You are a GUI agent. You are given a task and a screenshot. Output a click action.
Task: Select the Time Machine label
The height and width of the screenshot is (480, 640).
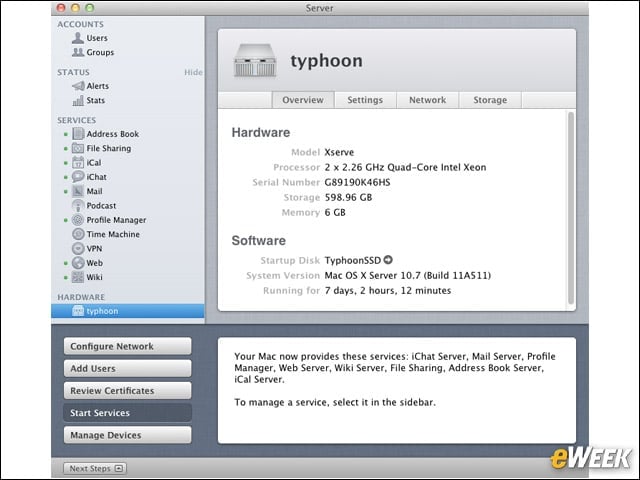point(113,234)
